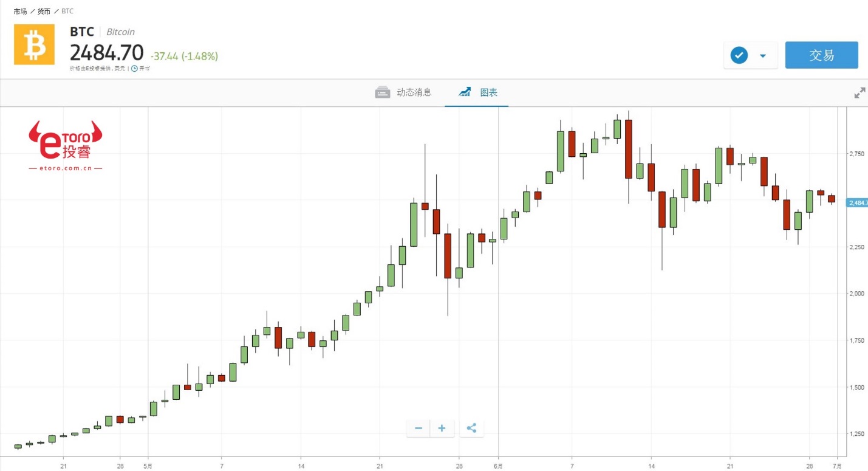Click the news feed icon beside 动态消息
The width and height of the screenshot is (868, 471).
click(383, 92)
